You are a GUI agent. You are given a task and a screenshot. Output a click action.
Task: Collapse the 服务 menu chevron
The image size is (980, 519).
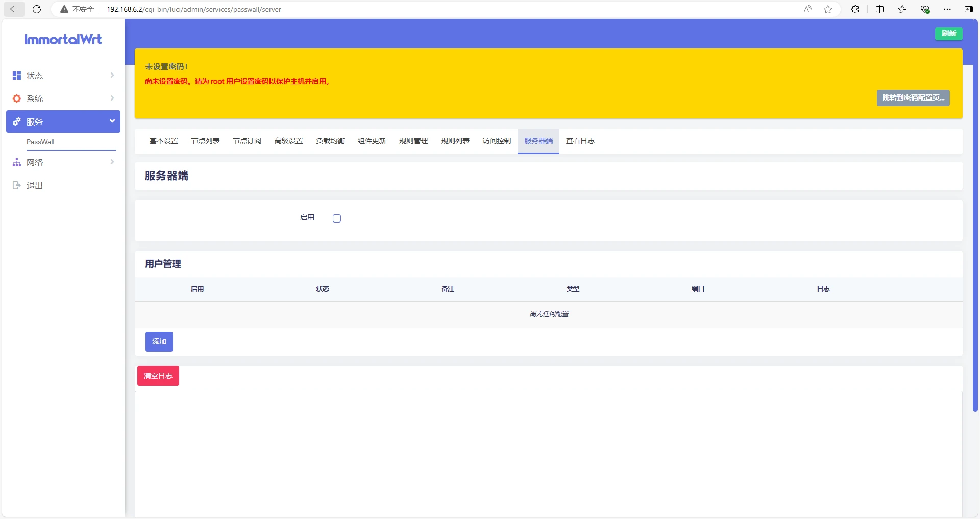point(112,121)
